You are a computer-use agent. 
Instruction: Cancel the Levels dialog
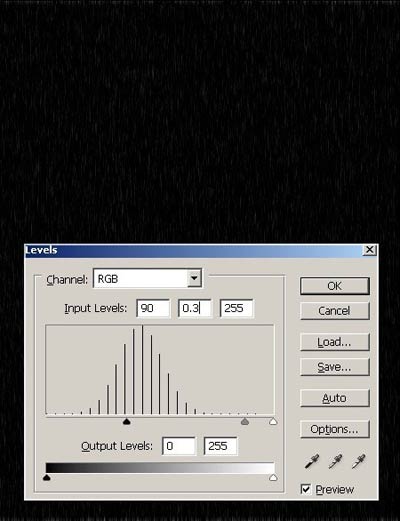click(x=335, y=311)
